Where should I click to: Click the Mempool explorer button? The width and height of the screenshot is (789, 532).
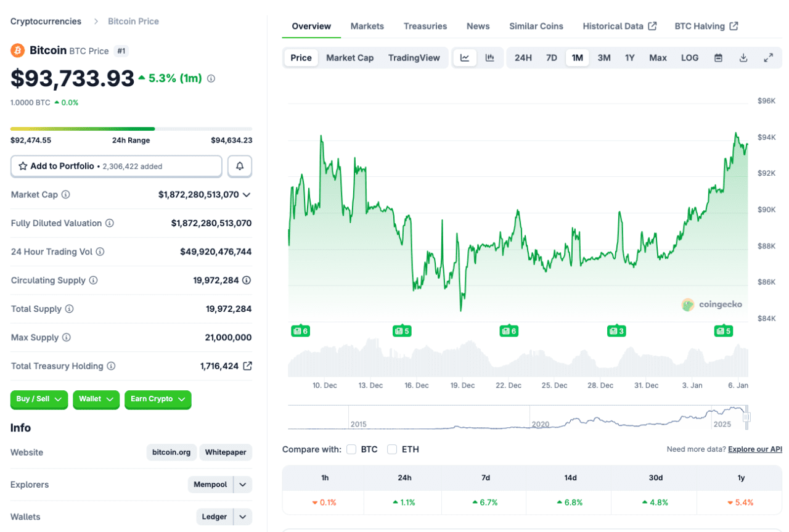(210, 485)
